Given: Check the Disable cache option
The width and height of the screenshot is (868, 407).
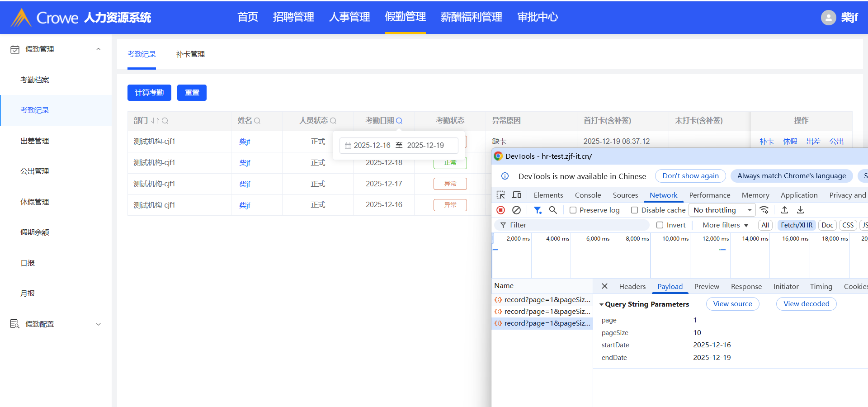Looking at the screenshot, I should [x=634, y=210].
